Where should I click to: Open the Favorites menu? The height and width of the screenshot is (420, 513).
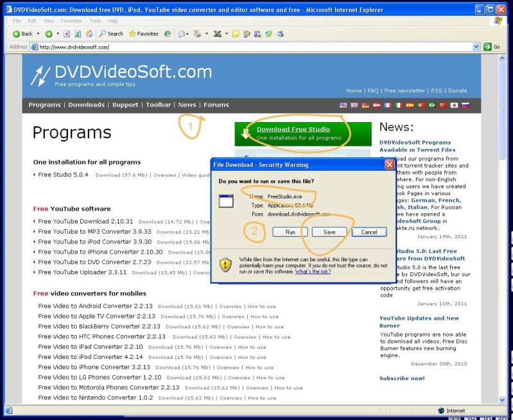pyautogui.click(x=71, y=21)
